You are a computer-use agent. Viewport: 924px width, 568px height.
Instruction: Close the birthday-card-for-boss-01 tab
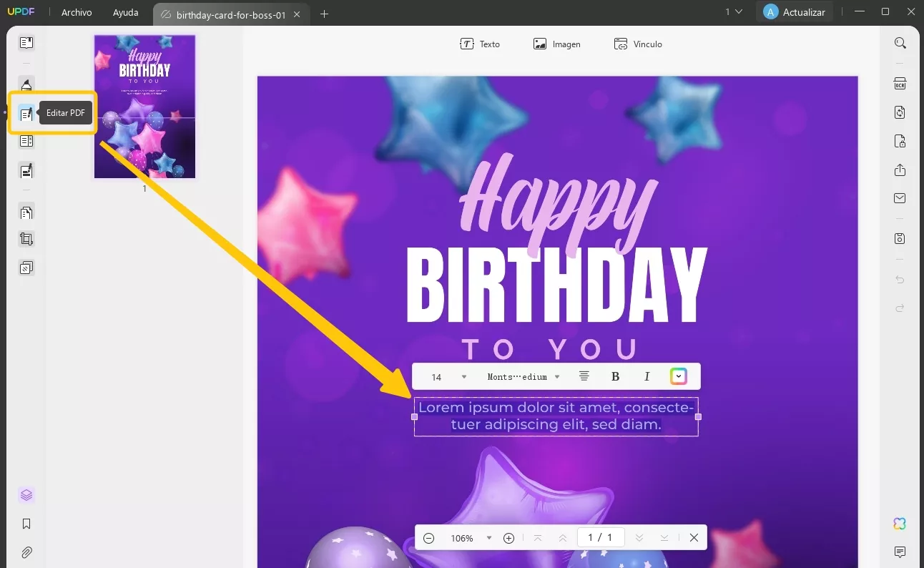[297, 14]
